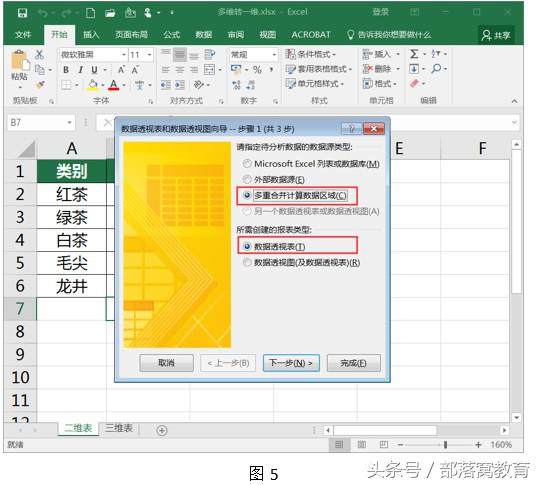
Task: Decrease font size with small A icon
Action: [x=135, y=70]
